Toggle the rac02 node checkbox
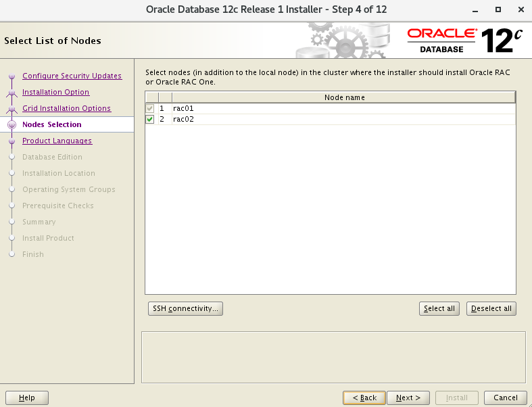Image resolution: width=532 pixels, height=407 pixels. pyautogui.click(x=149, y=119)
